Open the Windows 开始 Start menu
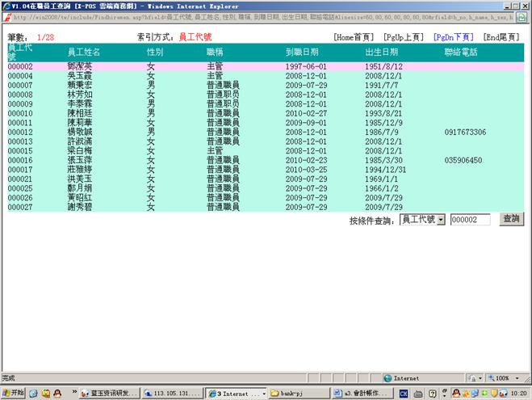Viewport: 532px width, 400px height. pyautogui.click(x=14, y=394)
